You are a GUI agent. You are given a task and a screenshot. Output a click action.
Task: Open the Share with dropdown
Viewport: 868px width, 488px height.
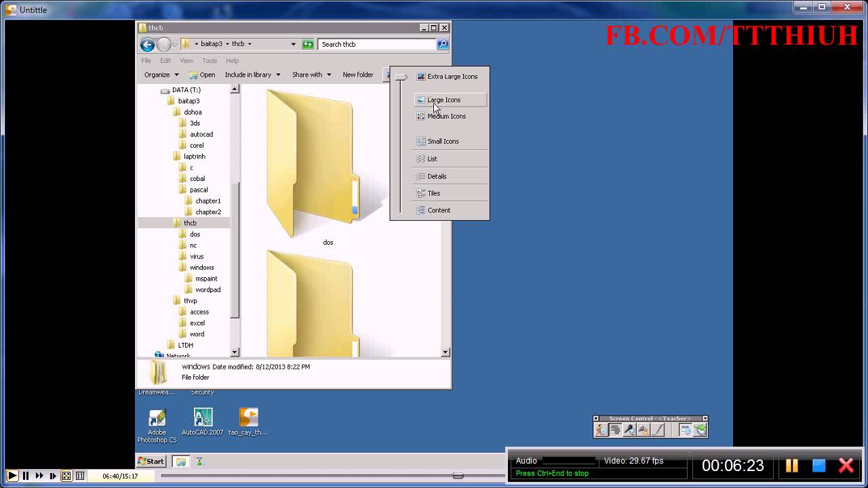pos(311,75)
